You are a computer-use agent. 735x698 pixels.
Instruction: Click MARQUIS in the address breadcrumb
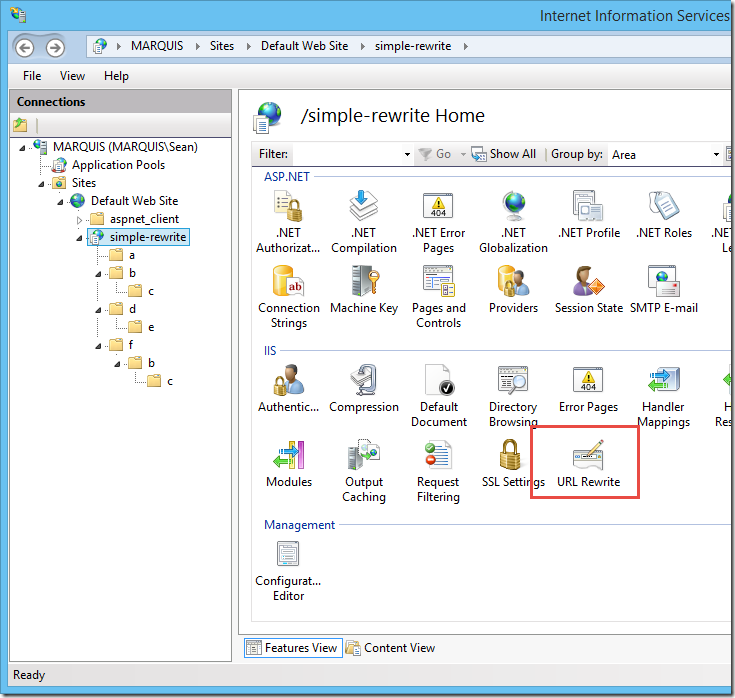tap(157, 46)
